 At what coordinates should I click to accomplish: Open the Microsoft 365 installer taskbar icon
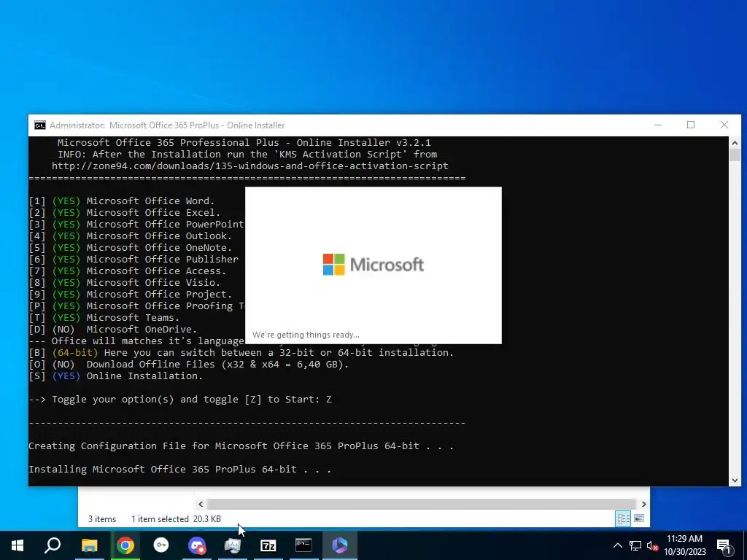(340, 545)
